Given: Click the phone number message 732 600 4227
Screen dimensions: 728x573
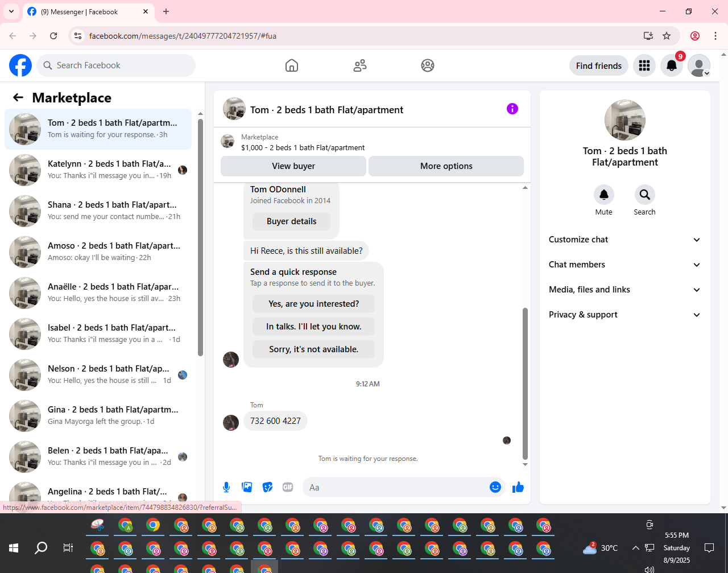Looking at the screenshot, I should tap(275, 421).
